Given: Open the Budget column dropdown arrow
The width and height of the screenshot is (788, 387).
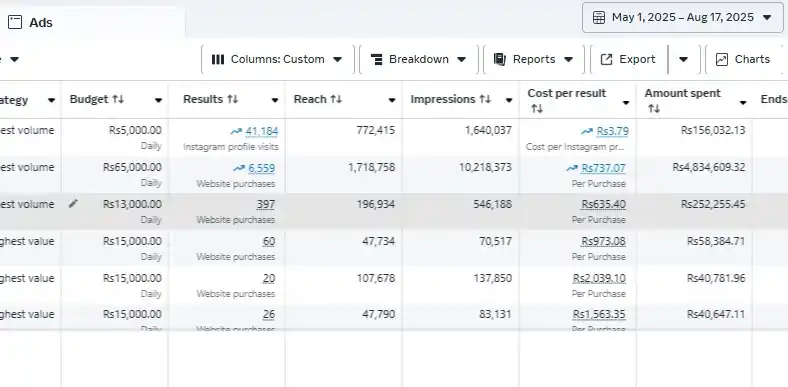Looking at the screenshot, I should 158,101.
